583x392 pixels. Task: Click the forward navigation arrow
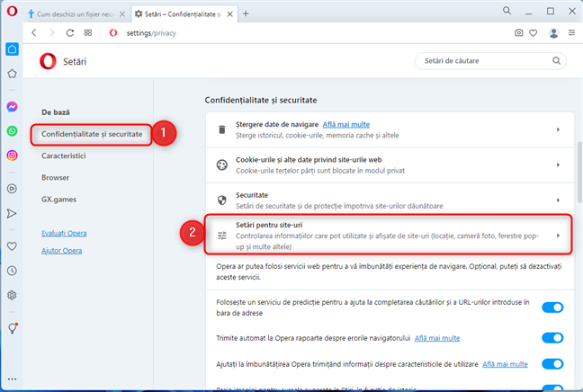(51, 32)
